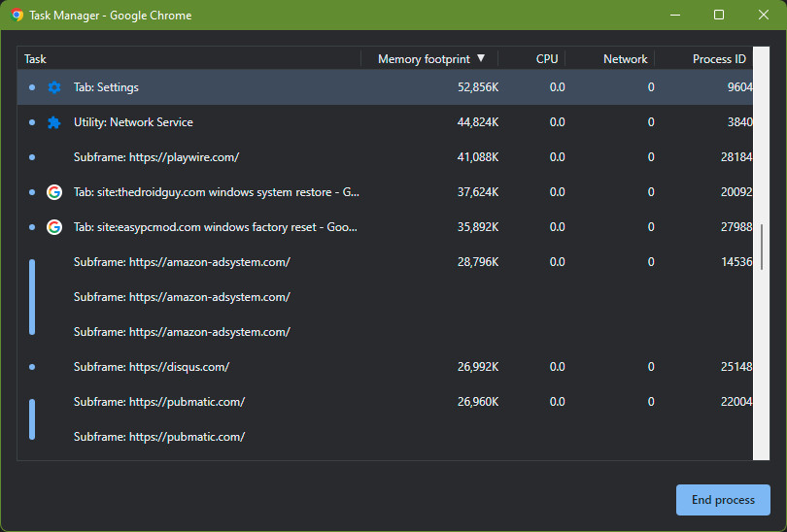Click memory value 37,624K
Viewport: 787px width, 532px height.
[x=478, y=192]
